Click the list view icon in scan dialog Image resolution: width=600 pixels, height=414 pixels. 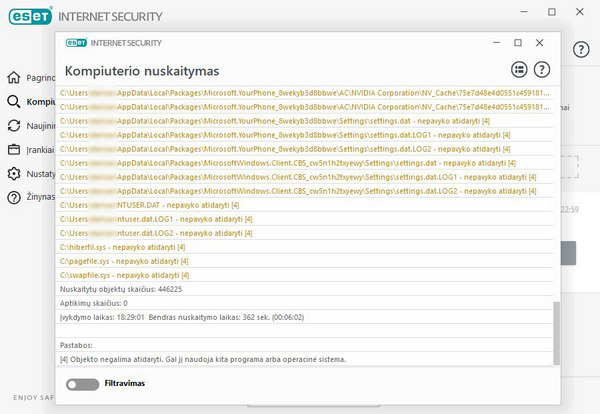coord(519,70)
